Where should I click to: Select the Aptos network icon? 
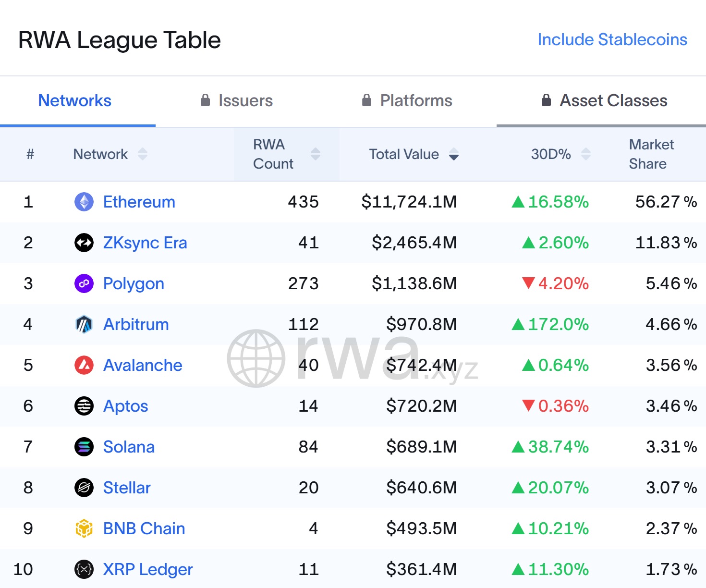85,406
